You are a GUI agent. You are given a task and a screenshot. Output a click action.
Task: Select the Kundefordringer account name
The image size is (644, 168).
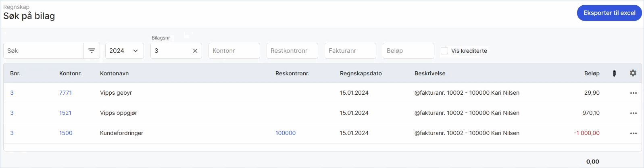pos(122,133)
